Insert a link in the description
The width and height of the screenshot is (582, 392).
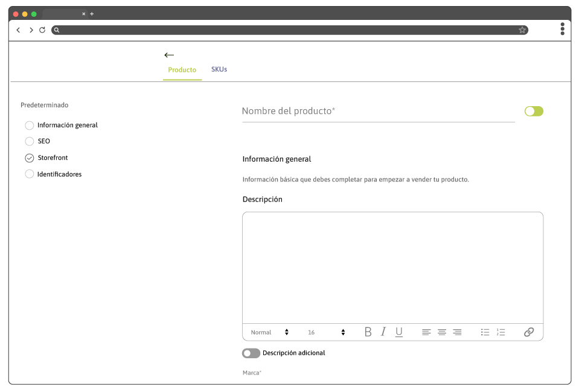[x=529, y=332]
